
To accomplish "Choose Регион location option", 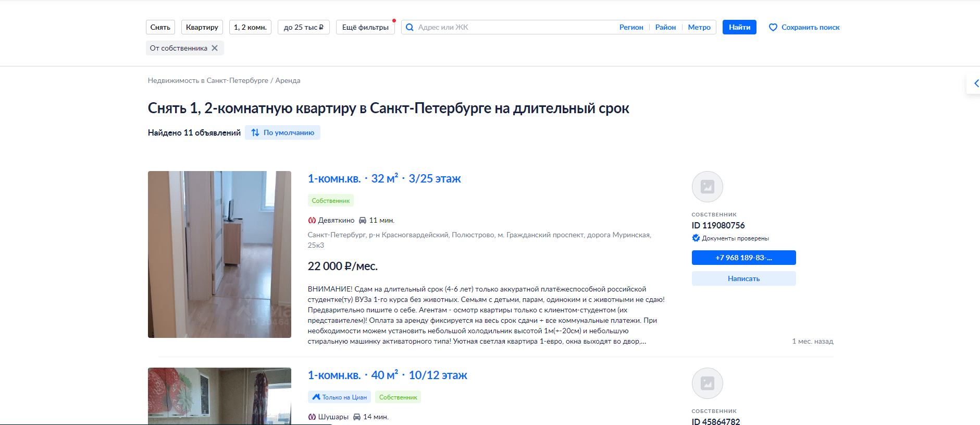I will 631,27.
